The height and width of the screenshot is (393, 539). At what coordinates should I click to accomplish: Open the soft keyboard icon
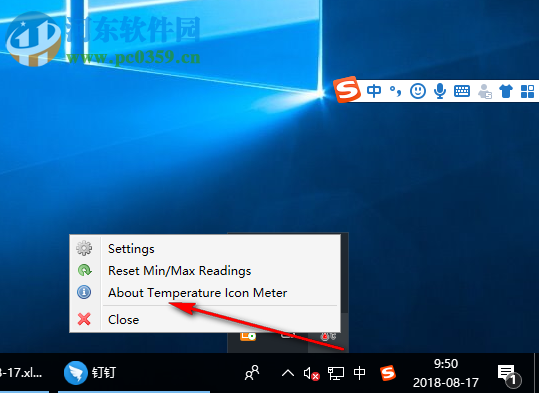[x=462, y=91]
